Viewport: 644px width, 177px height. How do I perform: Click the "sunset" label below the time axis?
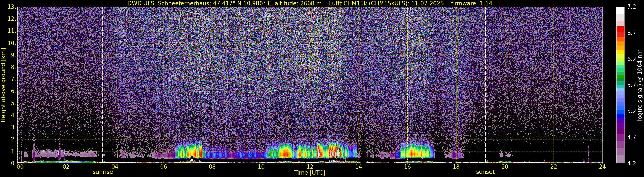485,172
